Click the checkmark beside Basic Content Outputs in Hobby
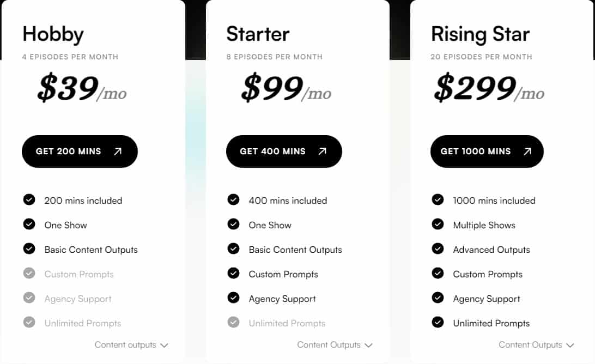Viewport: 595px width, 364px height. [x=29, y=249]
